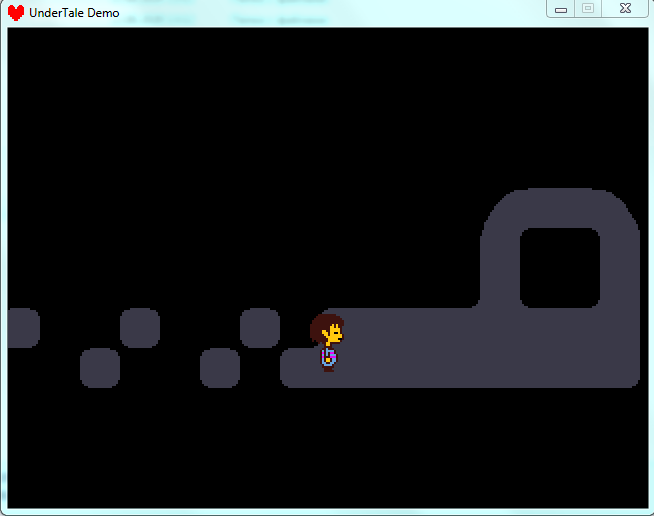Maximize the UnderTale Demo window
This screenshot has width=654, height=516.
588,8
